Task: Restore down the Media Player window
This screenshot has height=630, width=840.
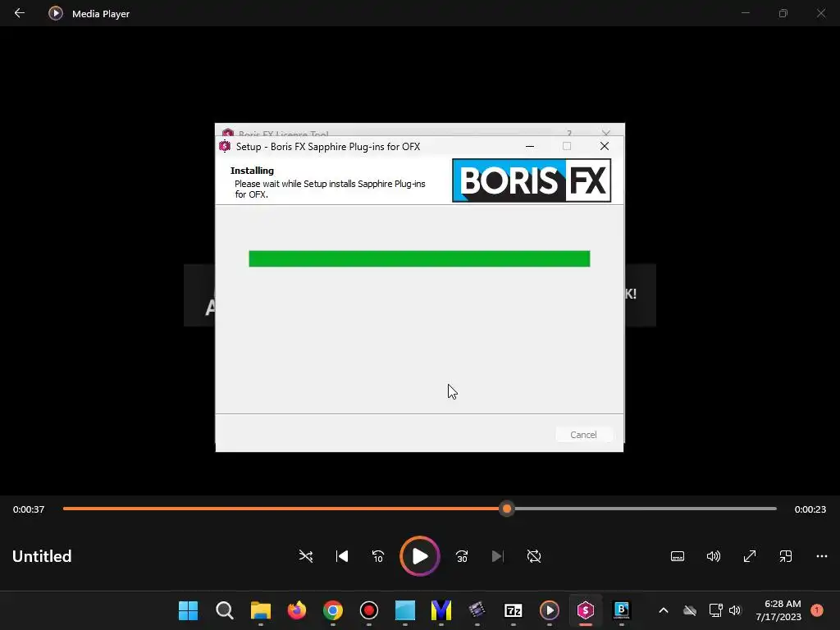Action: (x=783, y=13)
